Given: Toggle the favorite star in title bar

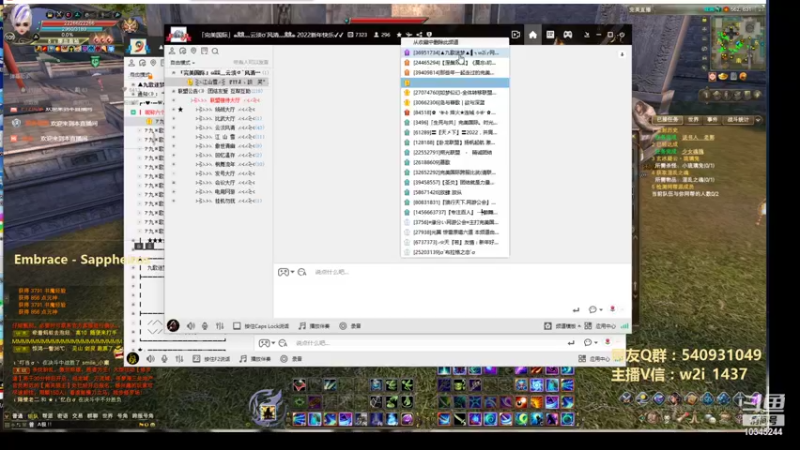Looking at the screenshot, I should coord(399,35).
